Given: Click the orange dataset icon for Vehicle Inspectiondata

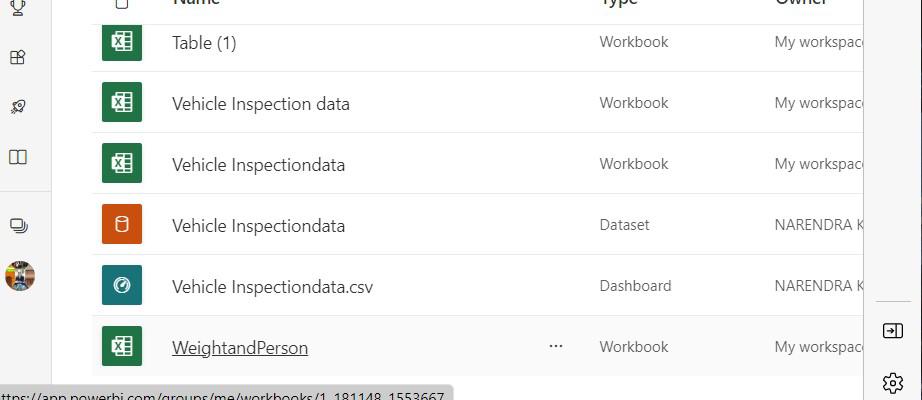Looking at the screenshot, I should pyautogui.click(x=122, y=225).
